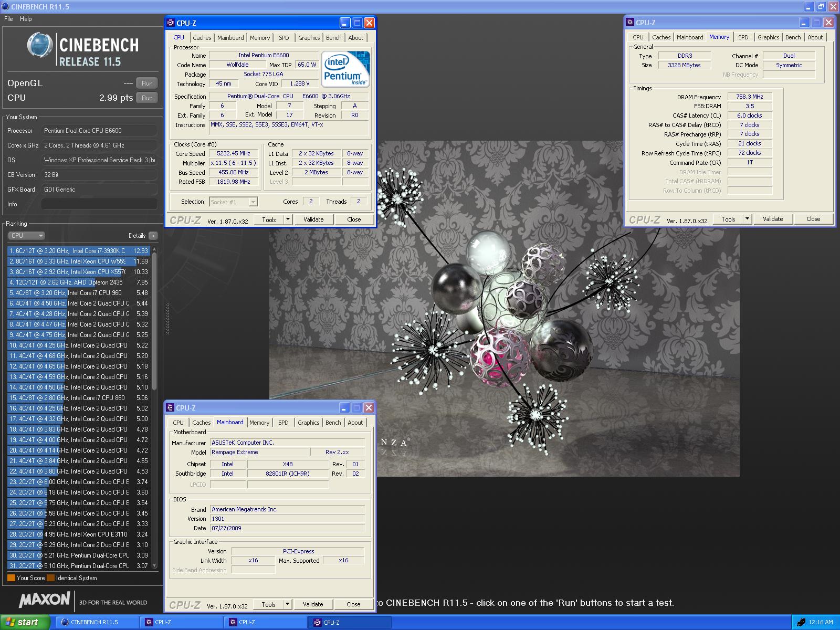This screenshot has height=630, width=840.
Task: Switch to Mainboard tab in top-center CPU-Z
Action: click(230, 38)
